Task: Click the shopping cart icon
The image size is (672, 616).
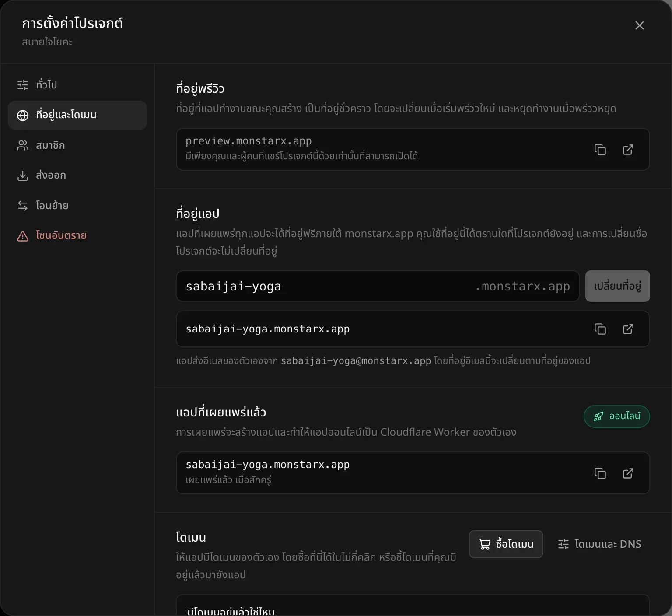Action: [x=485, y=544]
